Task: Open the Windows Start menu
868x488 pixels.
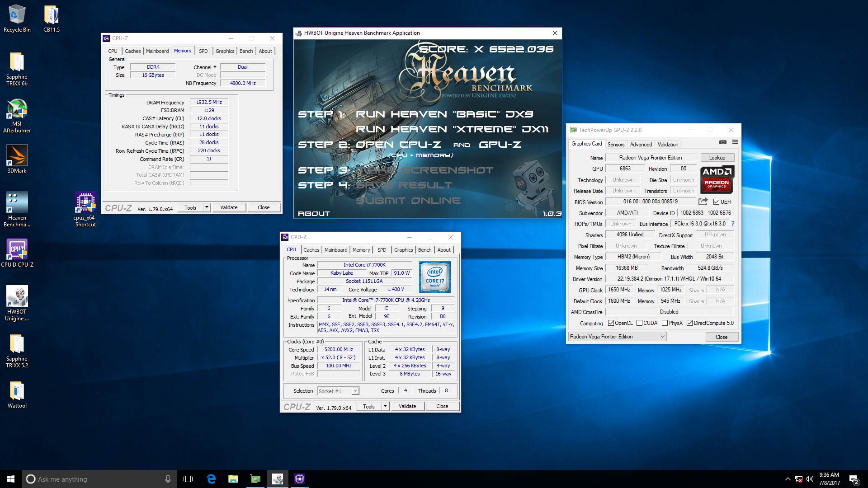Action: pyautogui.click(x=11, y=479)
